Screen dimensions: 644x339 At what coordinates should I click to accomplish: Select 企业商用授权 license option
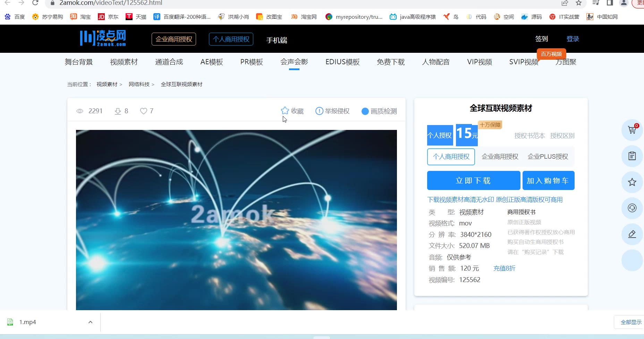click(x=500, y=157)
